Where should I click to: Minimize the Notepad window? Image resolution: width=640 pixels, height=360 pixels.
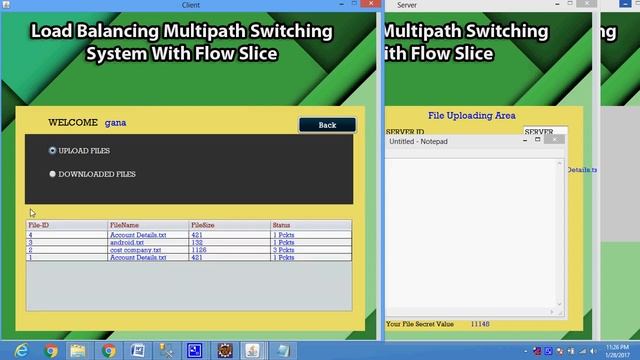click(x=525, y=140)
